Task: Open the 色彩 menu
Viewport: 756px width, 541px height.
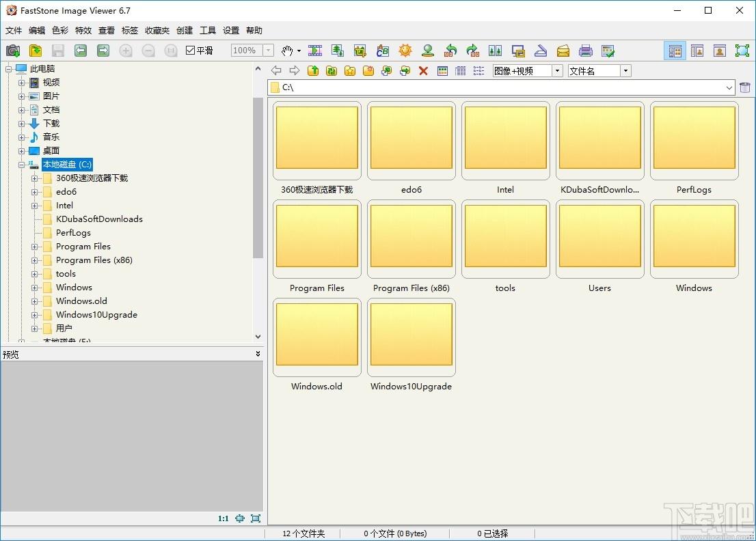Action: point(59,30)
